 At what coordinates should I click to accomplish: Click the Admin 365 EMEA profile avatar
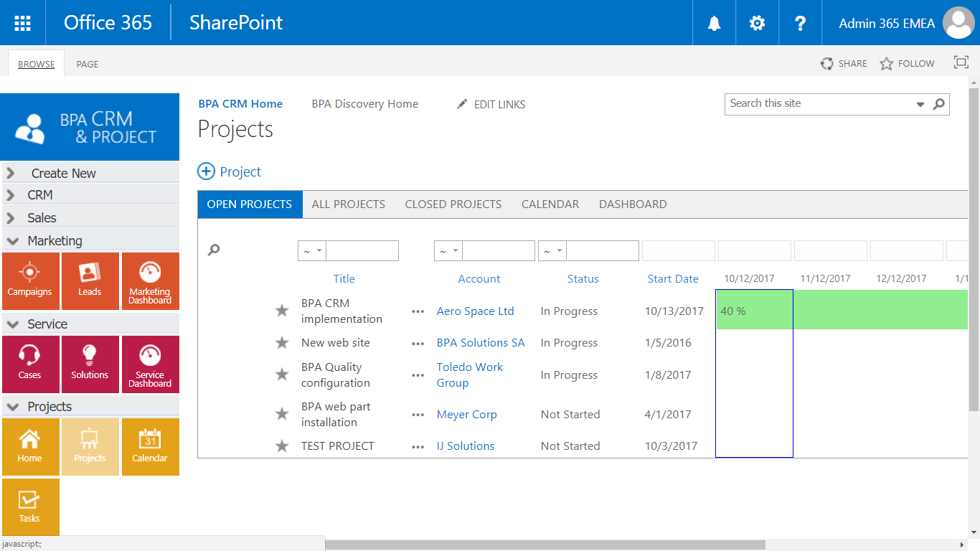[x=958, y=23]
